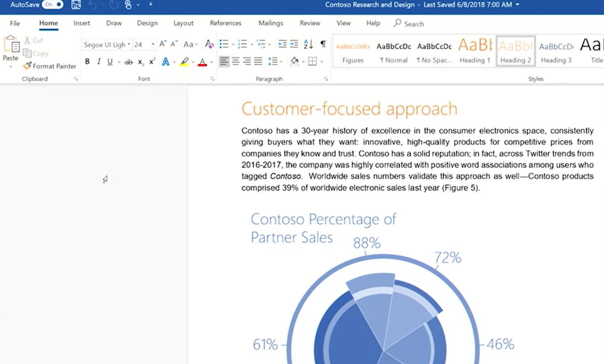604x364 pixels.
Task: Increase paragraph indent
Action: [x=294, y=45]
